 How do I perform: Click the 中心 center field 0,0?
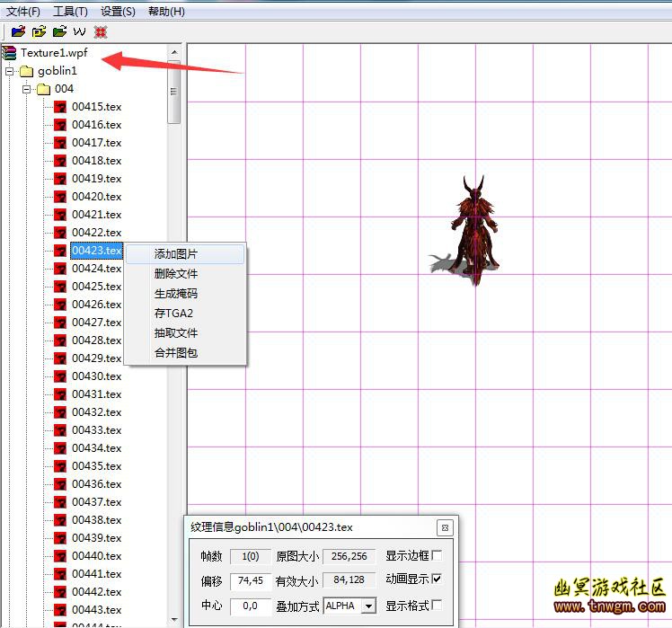tap(251, 606)
